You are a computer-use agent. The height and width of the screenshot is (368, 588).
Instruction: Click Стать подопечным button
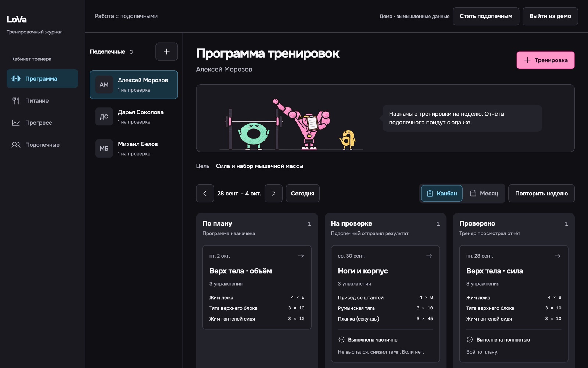(486, 16)
